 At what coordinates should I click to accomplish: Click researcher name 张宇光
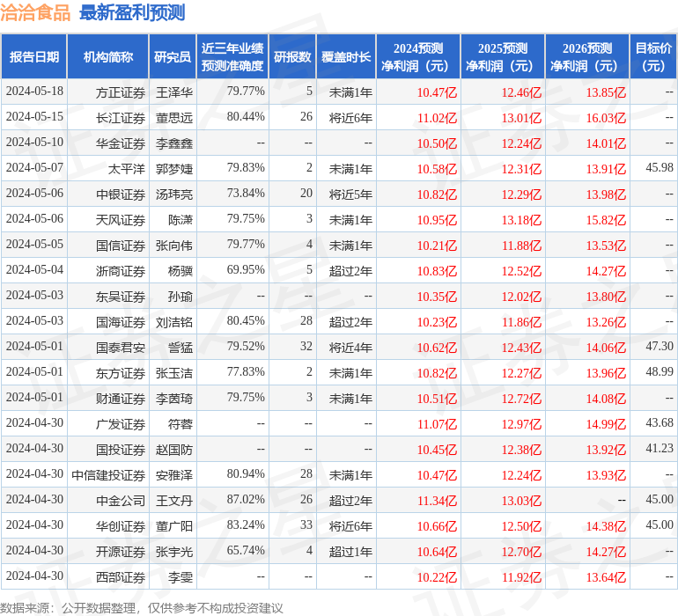point(174,552)
